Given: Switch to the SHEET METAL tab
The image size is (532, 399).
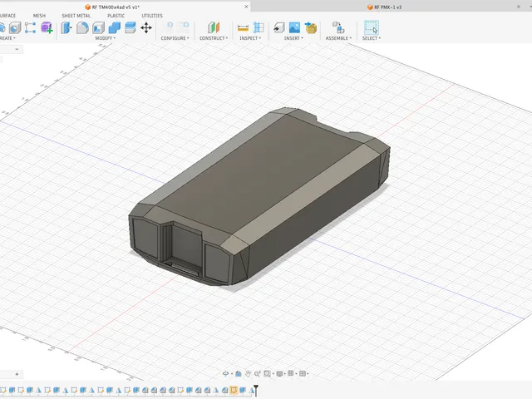Looking at the screenshot, I should [76, 16].
